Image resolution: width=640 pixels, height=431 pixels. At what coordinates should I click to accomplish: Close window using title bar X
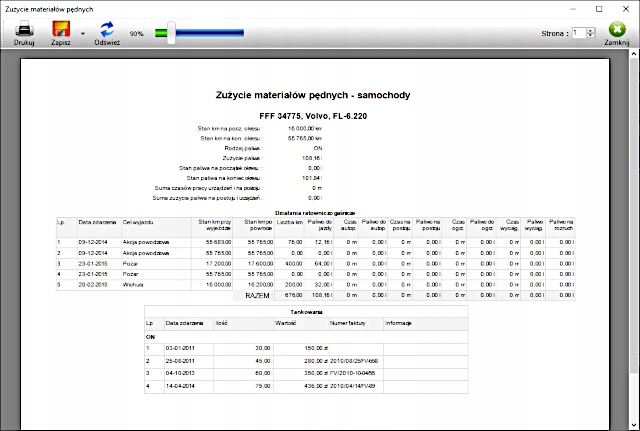click(x=626, y=8)
